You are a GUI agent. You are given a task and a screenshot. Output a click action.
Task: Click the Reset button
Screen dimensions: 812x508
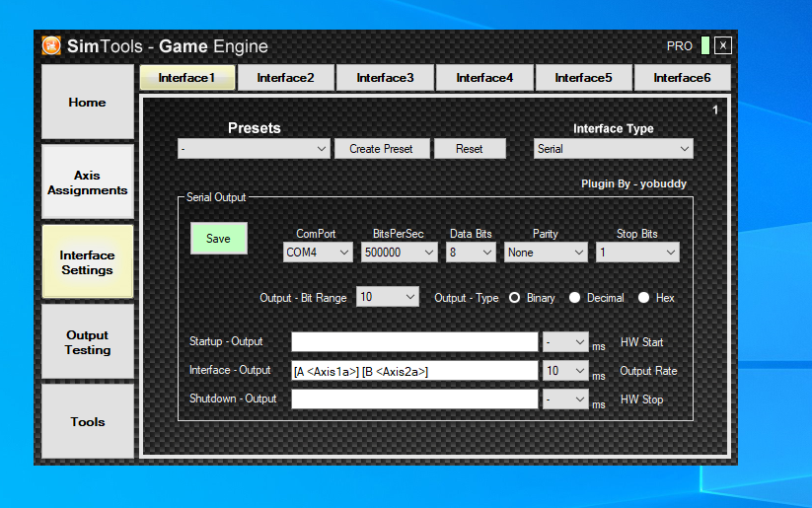[x=470, y=149]
